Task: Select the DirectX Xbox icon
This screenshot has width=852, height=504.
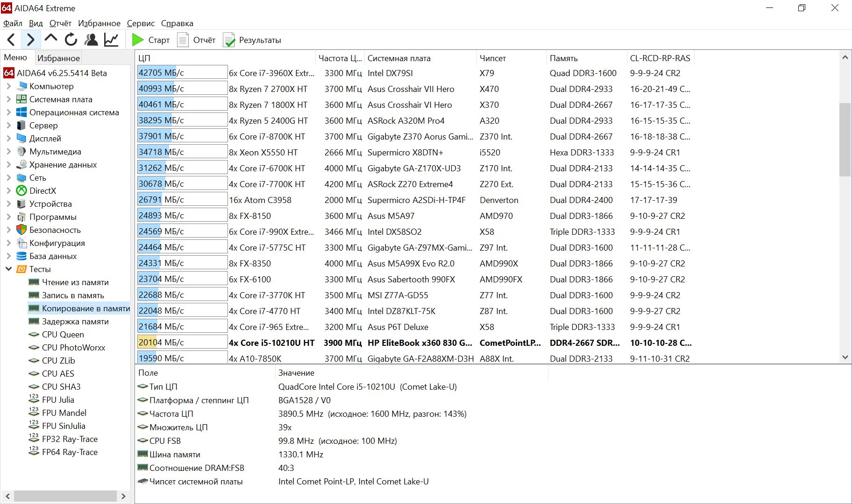Action: coord(21,191)
